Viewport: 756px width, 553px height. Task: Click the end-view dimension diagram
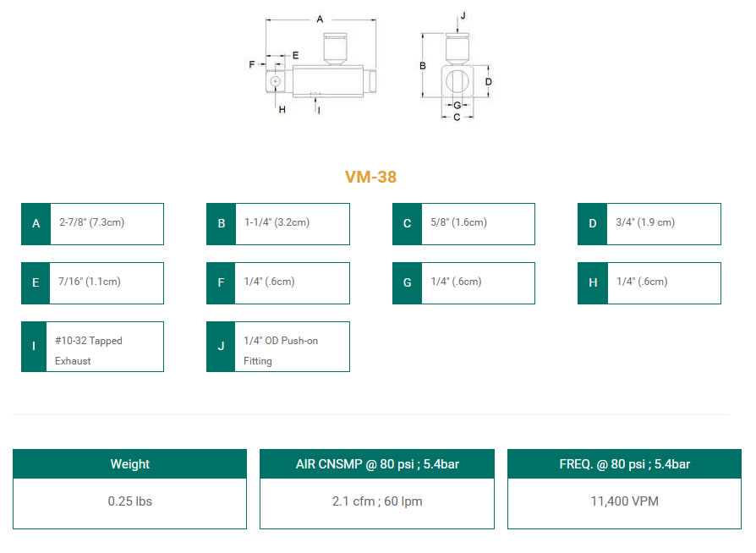(457, 72)
